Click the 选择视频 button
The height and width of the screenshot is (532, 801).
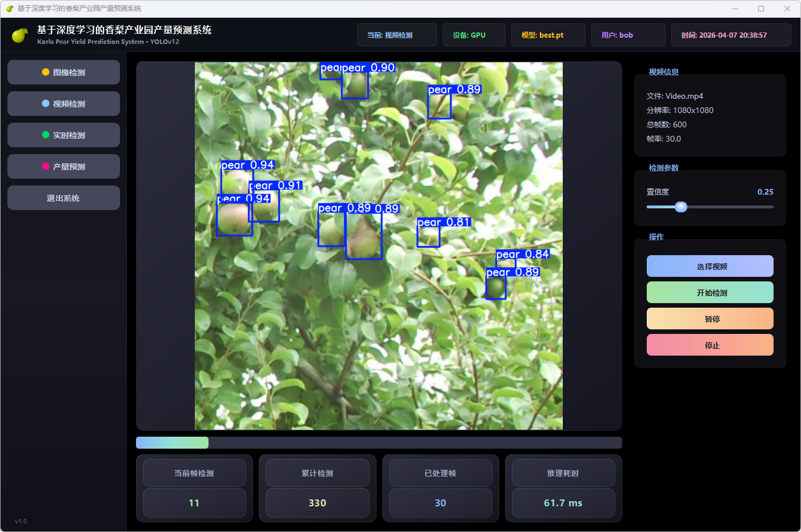(x=710, y=267)
